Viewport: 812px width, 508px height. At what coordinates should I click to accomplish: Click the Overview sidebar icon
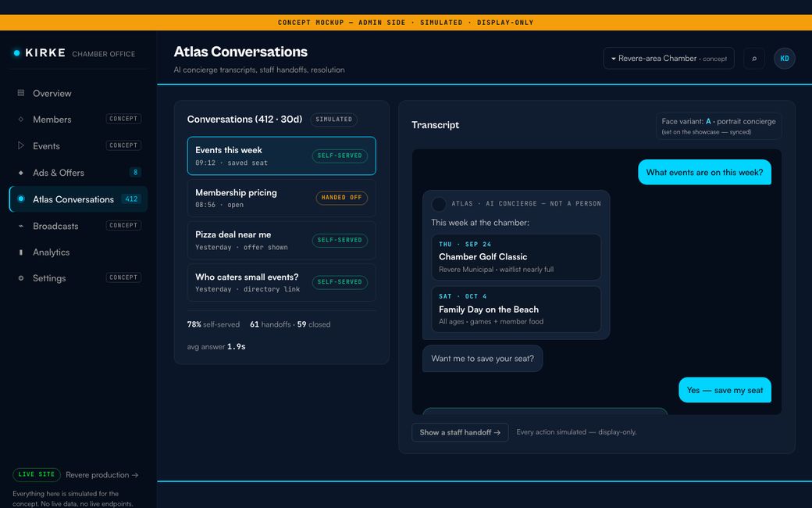pos(21,93)
